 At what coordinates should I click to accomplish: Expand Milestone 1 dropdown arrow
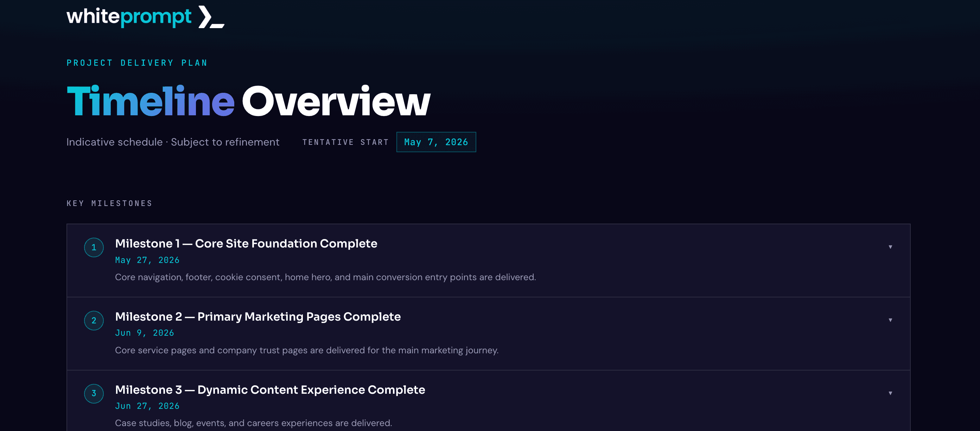pyautogui.click(x=890, y=247)
